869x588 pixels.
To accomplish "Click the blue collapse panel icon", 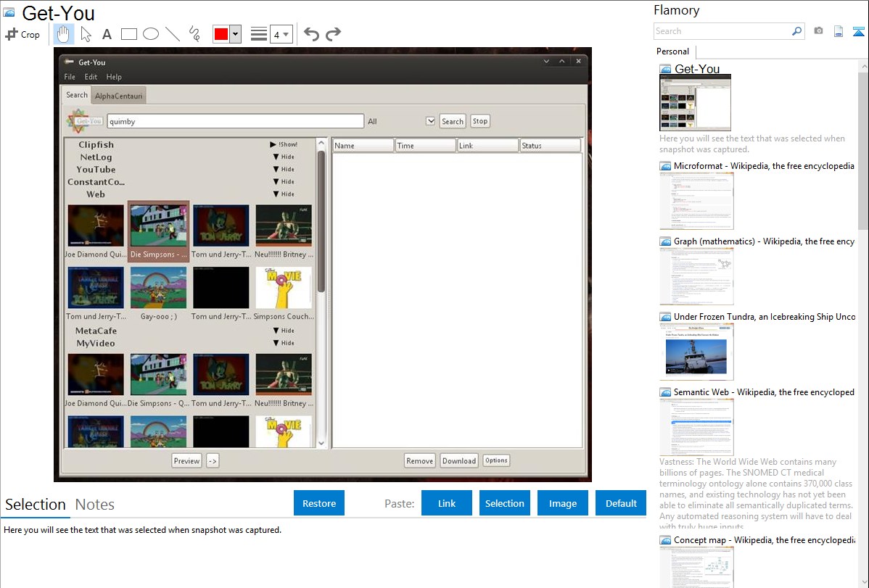I will click(858, 31).
